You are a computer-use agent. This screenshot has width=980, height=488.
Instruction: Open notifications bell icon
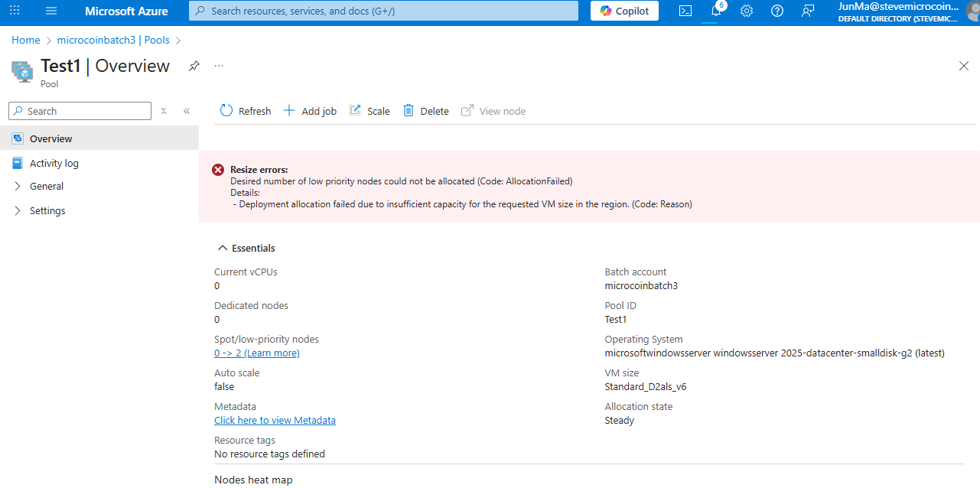[716, 11]
